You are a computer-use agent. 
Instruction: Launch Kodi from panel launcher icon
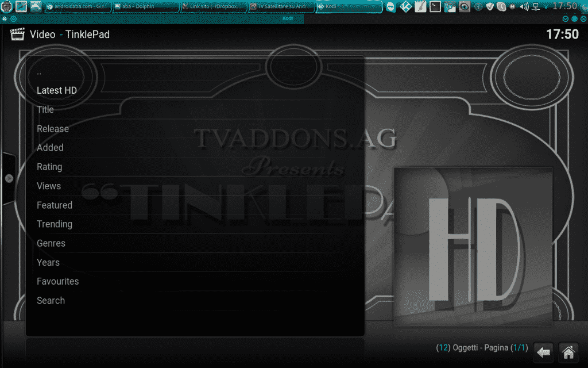[x=405, y=6]
